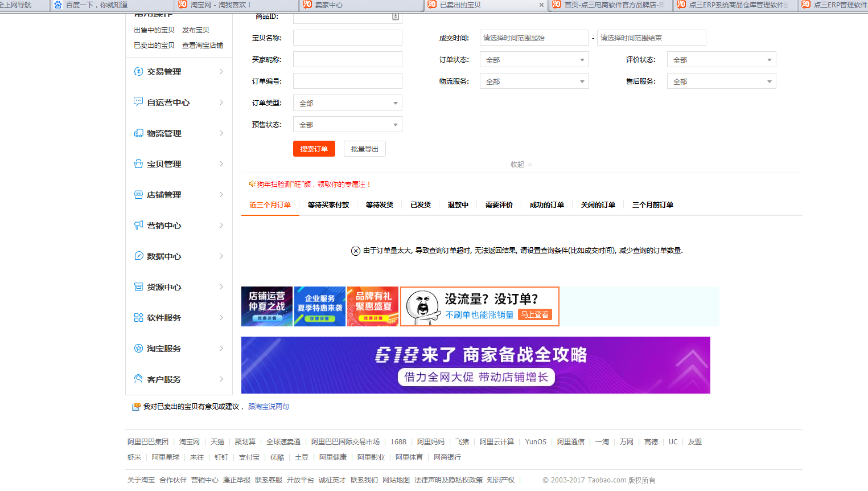Click the 营销中心 megaphone icon
Image resolution: width=868 pixels, height=491 pixels.
tap(138, 225)
